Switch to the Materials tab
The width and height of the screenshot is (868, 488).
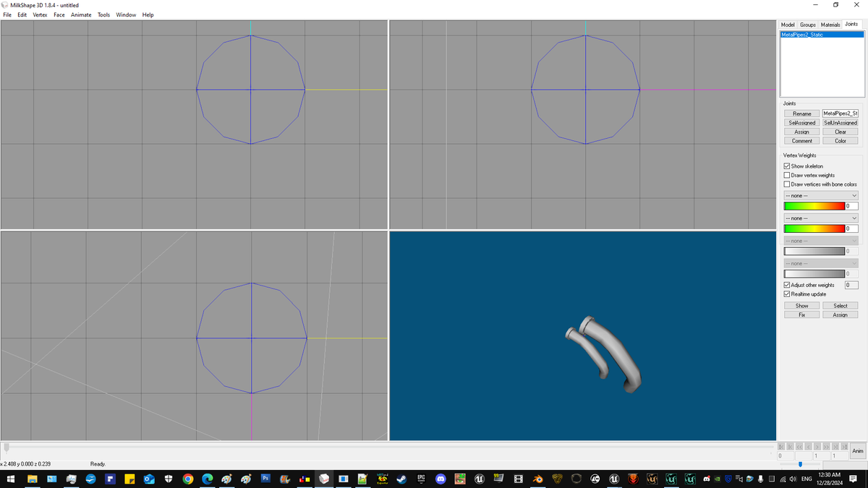[x=830, y=25]
